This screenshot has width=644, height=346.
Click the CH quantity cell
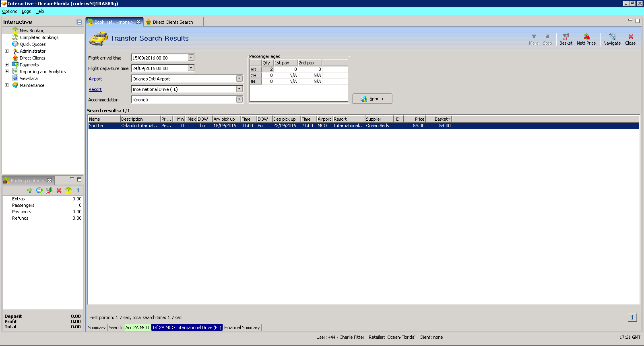point(268,75)
